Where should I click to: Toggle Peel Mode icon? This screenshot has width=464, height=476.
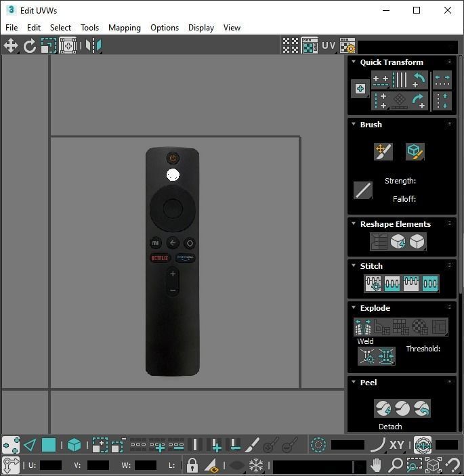[402, 408]
